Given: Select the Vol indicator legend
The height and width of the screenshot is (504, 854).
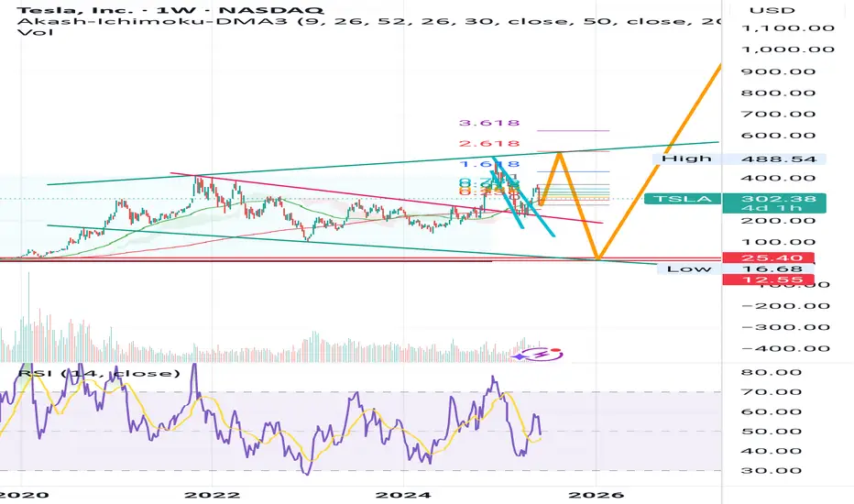Looking at the screenshot, I should pyautogui.click(x=36, y=32).
